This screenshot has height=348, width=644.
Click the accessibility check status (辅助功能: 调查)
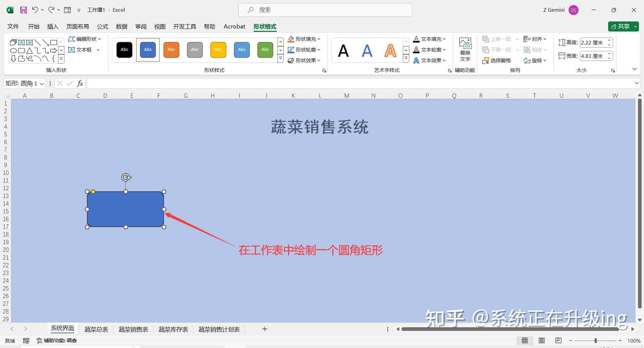(x=57, y=341)
